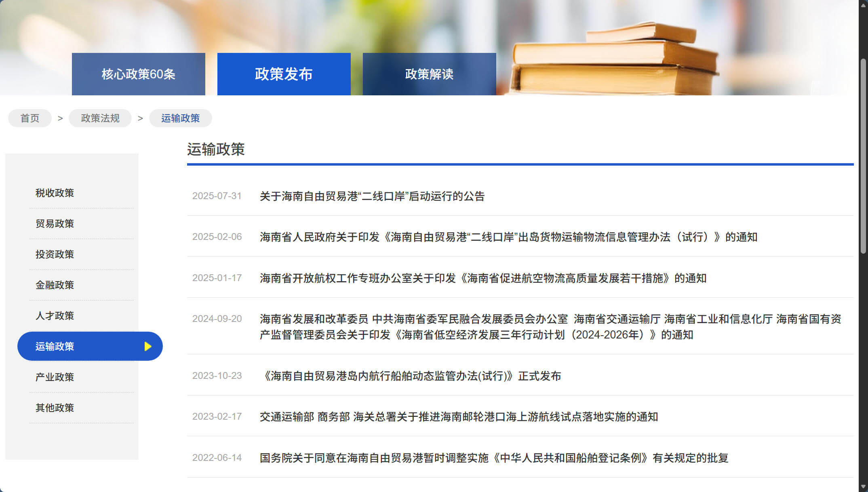Click the 政策法规 breadcrumb link
This screenshot has width=868, height=492.
tap(100, 118)
